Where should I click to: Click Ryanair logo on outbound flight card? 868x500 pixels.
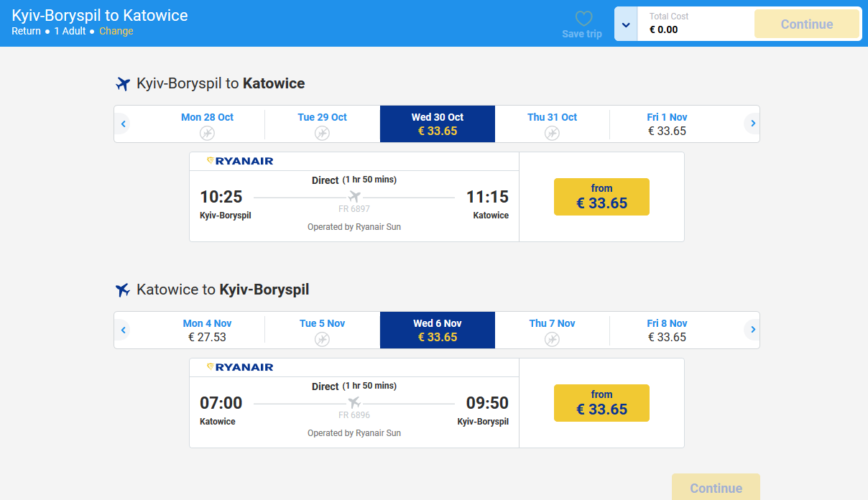click(x=240, y=161)
